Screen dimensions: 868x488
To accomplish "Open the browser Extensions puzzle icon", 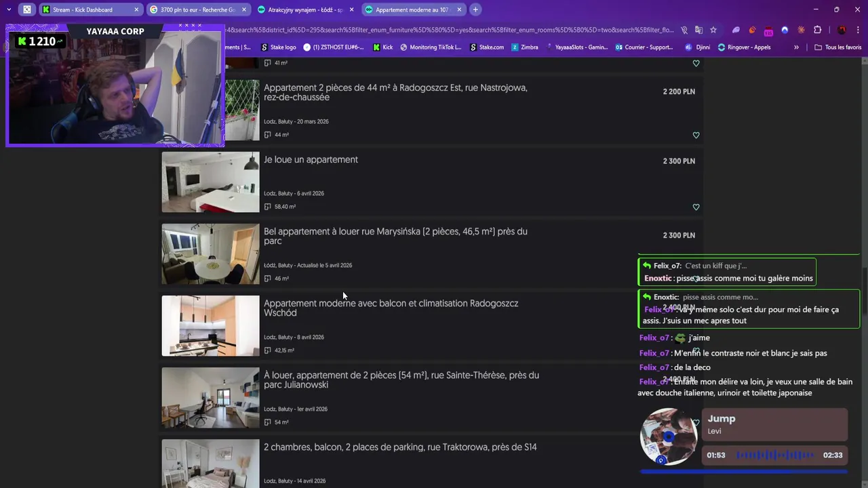I will pyautogui.click(x=817, y=30).
